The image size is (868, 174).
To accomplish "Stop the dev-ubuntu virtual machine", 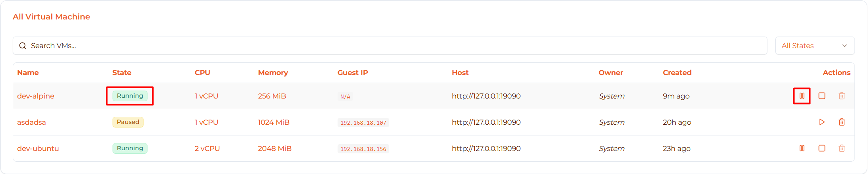I will click(821, 148).
